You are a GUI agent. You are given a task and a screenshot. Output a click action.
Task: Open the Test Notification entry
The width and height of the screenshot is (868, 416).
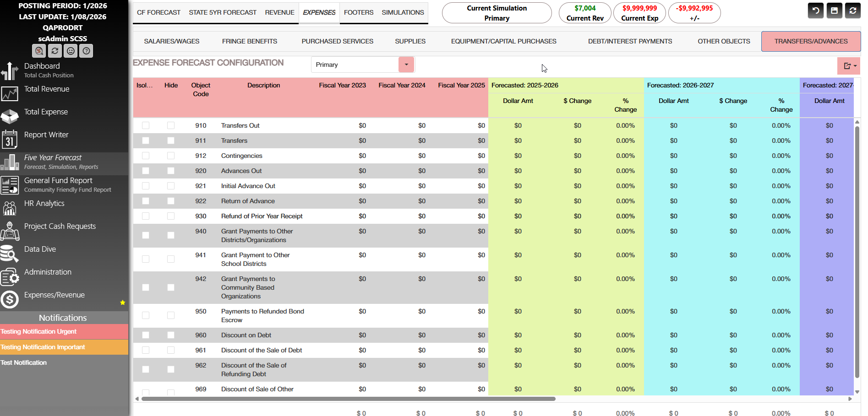[64, 362]
